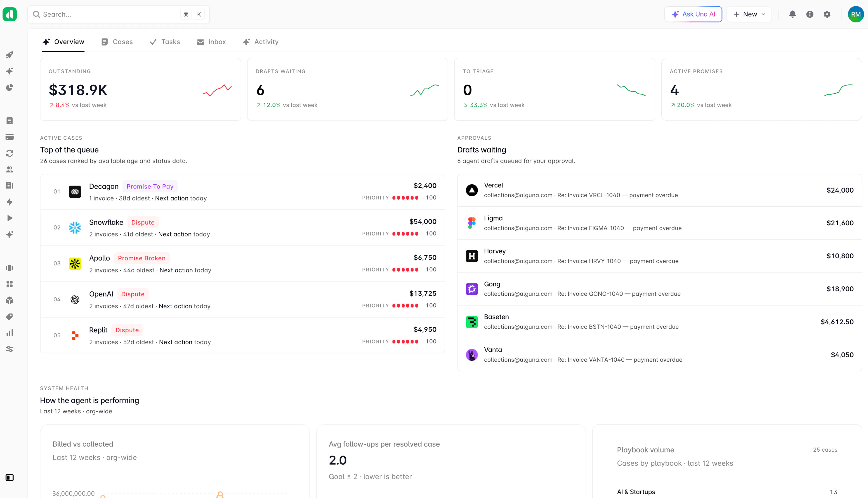Click the lightning bolt icon in sidebar
The image size is (868, 498).
pos(9,202)
